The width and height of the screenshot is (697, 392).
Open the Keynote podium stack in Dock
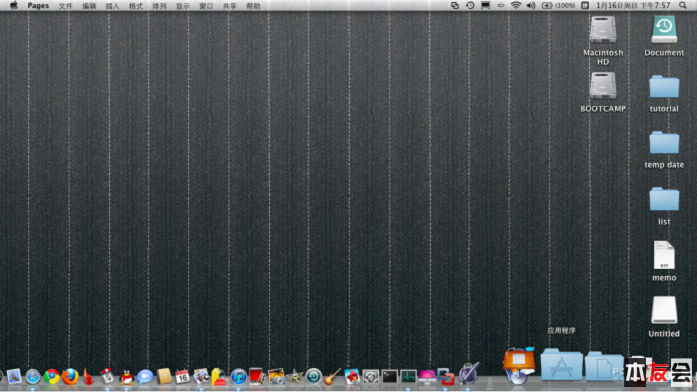(x=518, y=365)
